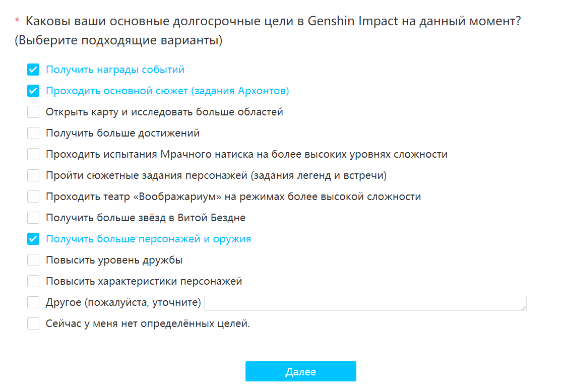
Task: Check "Открыть карту и исследовать больше областей"
Action: (33, 112)
